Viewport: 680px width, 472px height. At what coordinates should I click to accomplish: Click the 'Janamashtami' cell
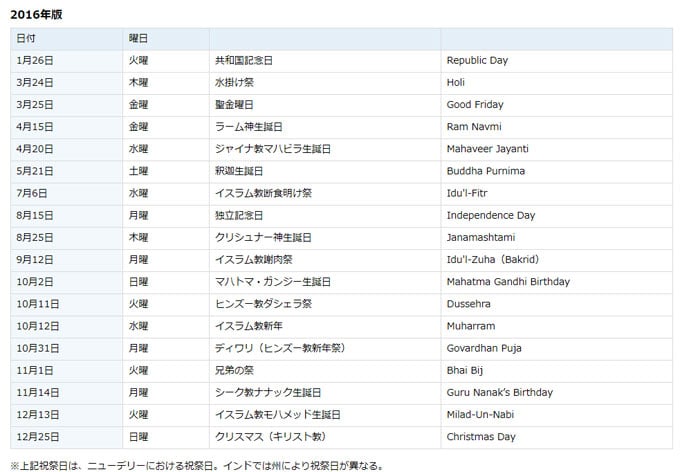point(557,238)
